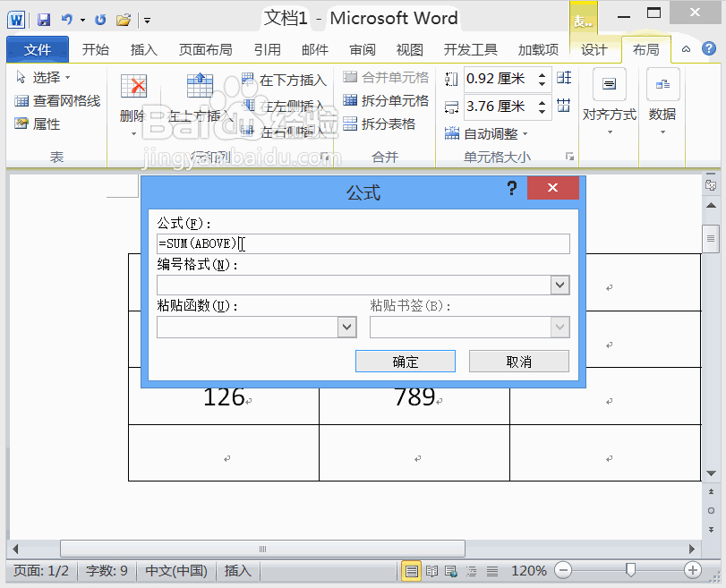Image resolution: width=726 pixels, height=588 pixels.
Task: Click the column width 3.76 厘米 field
Action: click(x=500, y=107)
